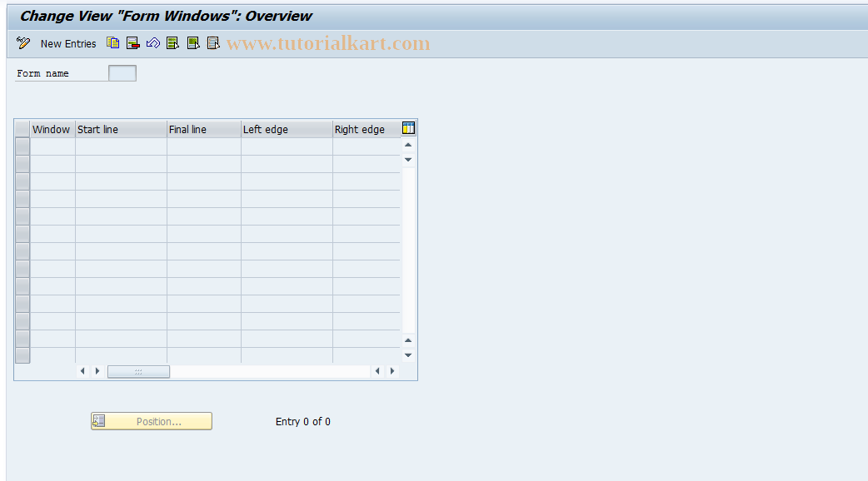Click first row Final line cell
This screenshot has height=481, width=868.
pyautogui.click(x=204, y=146)
